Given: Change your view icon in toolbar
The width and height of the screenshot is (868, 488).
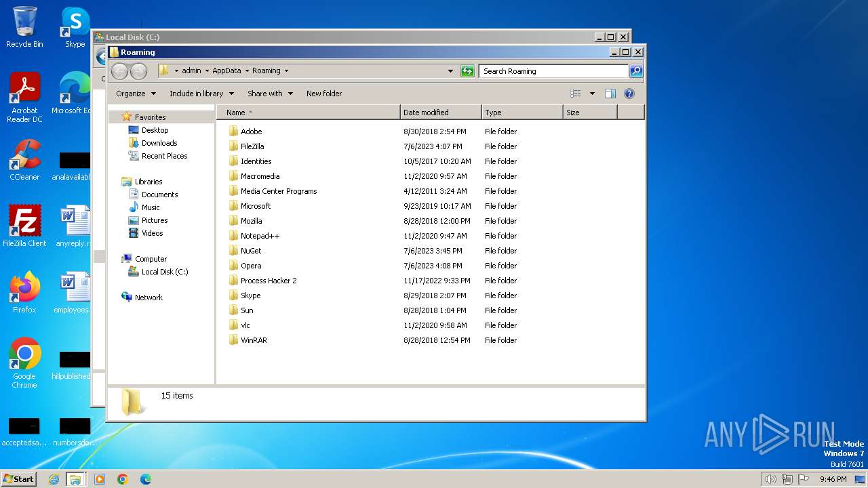Looking at the screenshot, I should (x=576, y=94).
